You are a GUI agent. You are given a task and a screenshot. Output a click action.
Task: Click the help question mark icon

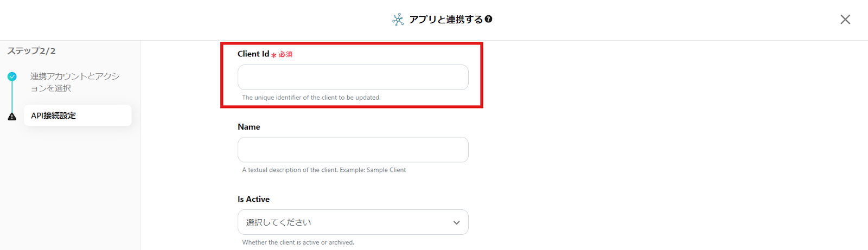coord(489,19)
